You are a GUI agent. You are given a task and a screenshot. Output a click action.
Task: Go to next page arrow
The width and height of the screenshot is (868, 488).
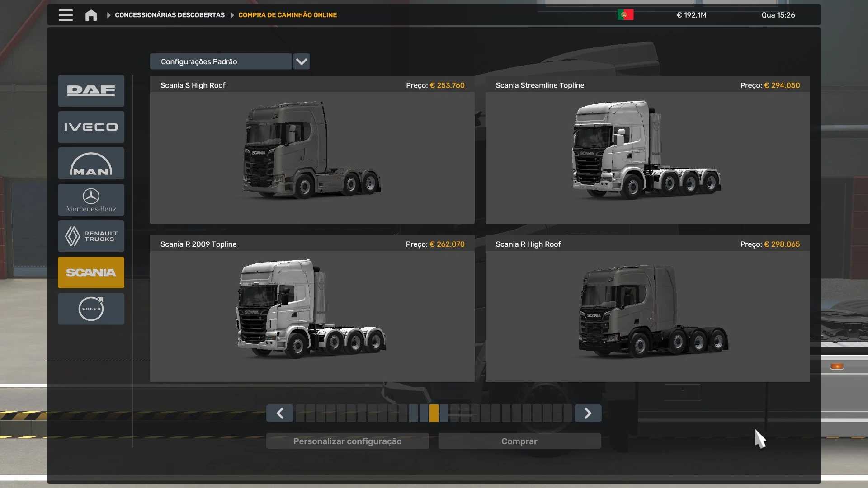click(588, 413)
